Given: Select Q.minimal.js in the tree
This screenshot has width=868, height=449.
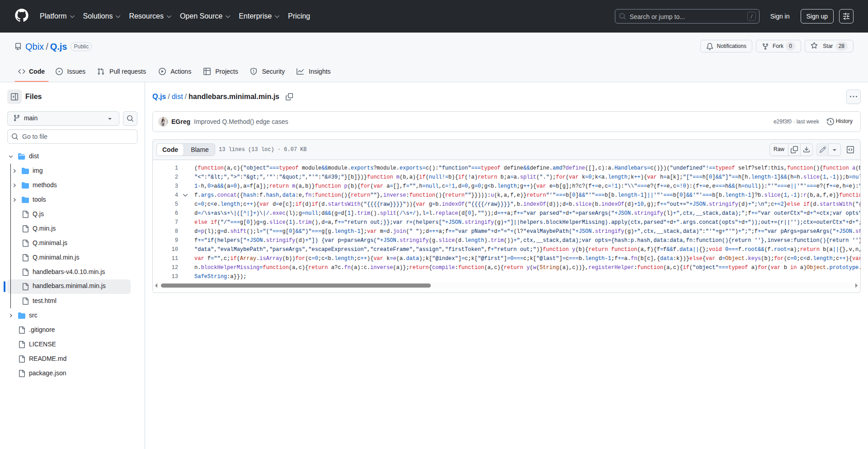Looking at the screenshot, I should [x=50, y=243].
